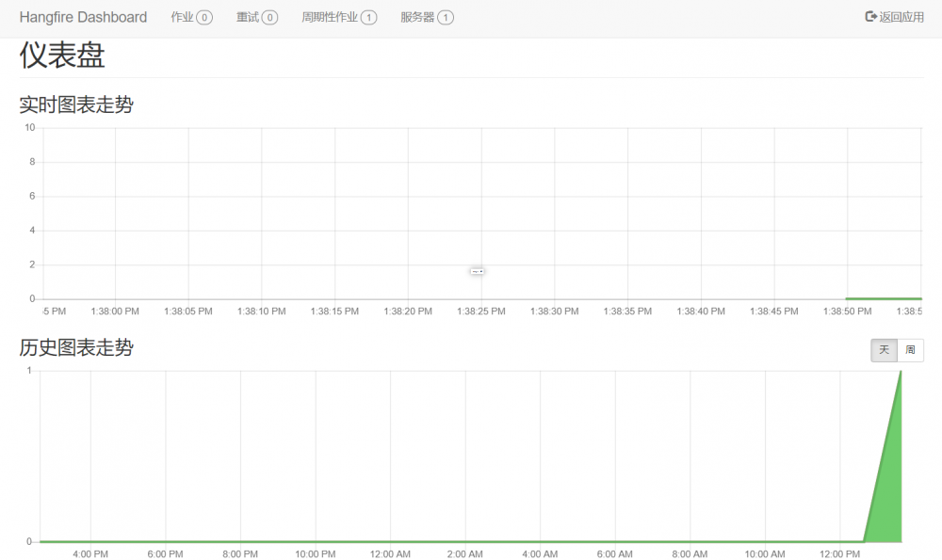The width and height of the screenshot is (942, 560).
Task: Click the 1:38:25 PM axis label
Action: click(480, 311)
